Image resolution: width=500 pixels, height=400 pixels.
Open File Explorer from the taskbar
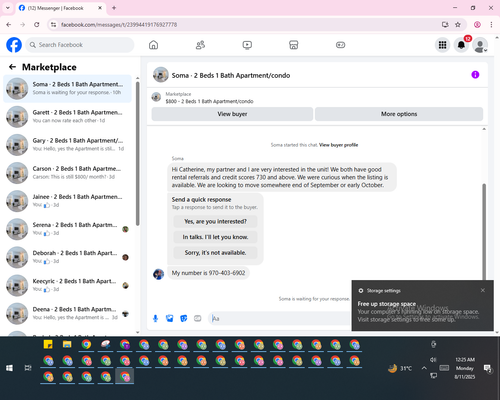coord(67,344)
